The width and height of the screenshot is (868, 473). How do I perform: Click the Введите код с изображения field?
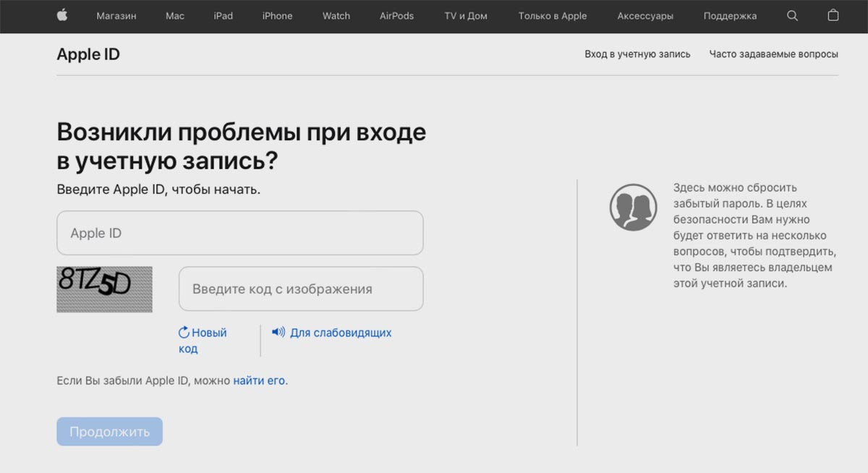(301, 289)
